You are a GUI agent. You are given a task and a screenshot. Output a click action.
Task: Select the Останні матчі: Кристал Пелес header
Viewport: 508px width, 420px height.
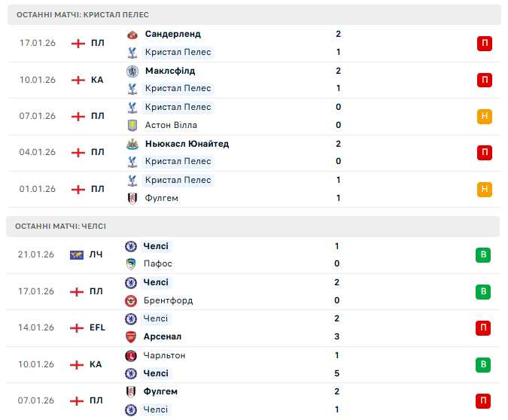tap(83, 14)
